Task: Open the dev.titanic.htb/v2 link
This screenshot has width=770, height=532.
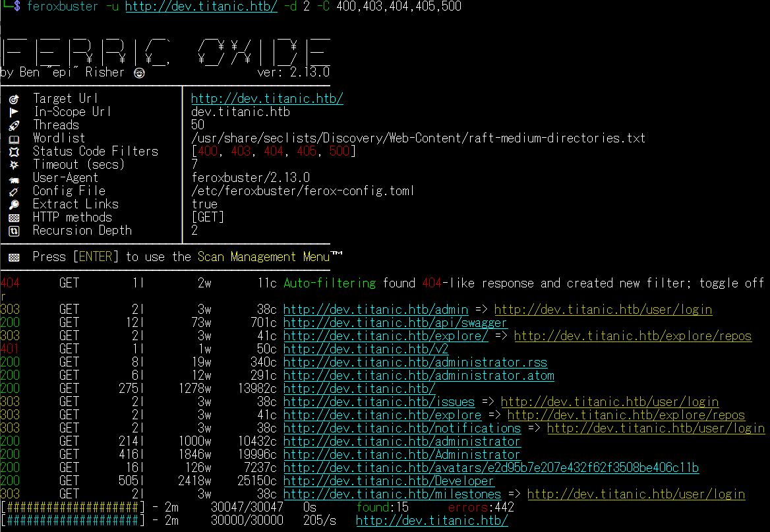Action: pyautogui.click(x=366, y=349)
